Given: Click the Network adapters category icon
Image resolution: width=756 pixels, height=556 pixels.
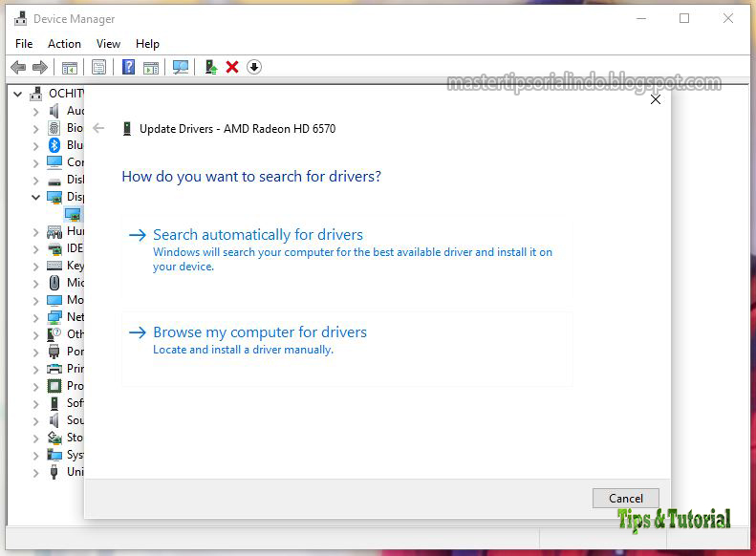Looking at the screenshot, I should [54, 317].
